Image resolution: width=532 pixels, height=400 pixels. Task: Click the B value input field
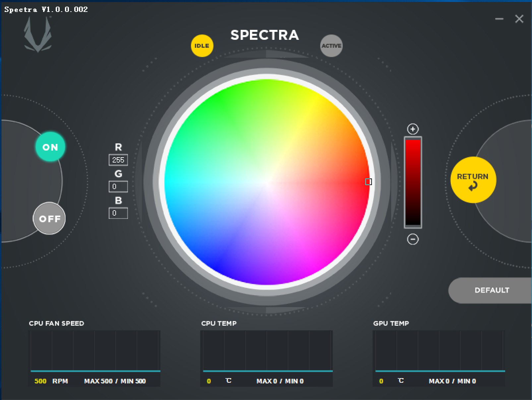click(118, 213)
